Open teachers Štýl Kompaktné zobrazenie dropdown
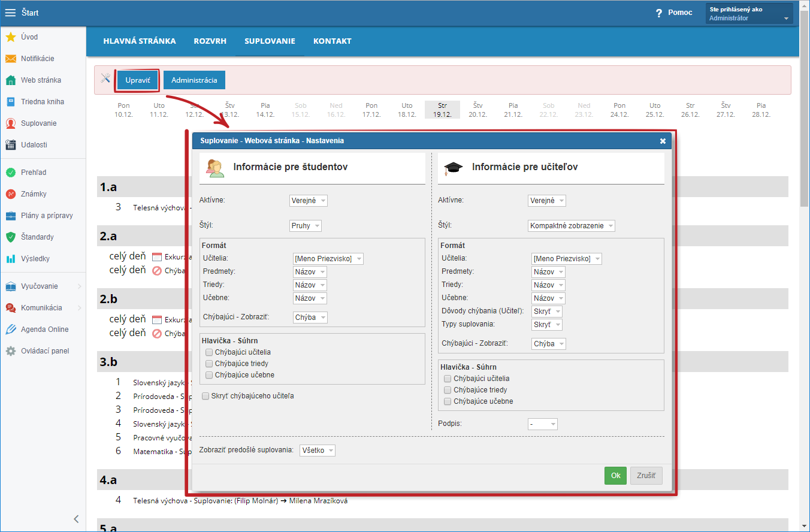 tap(572, 226)
